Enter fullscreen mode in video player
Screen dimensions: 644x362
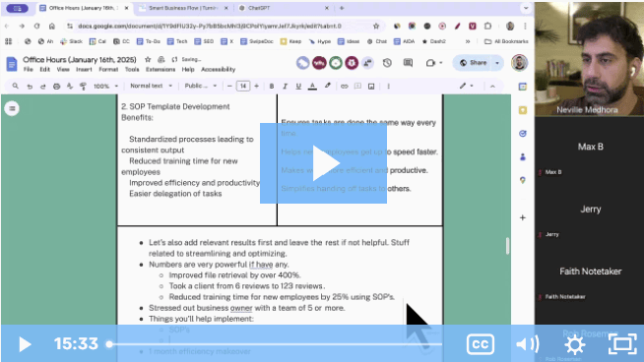(622, 344)
